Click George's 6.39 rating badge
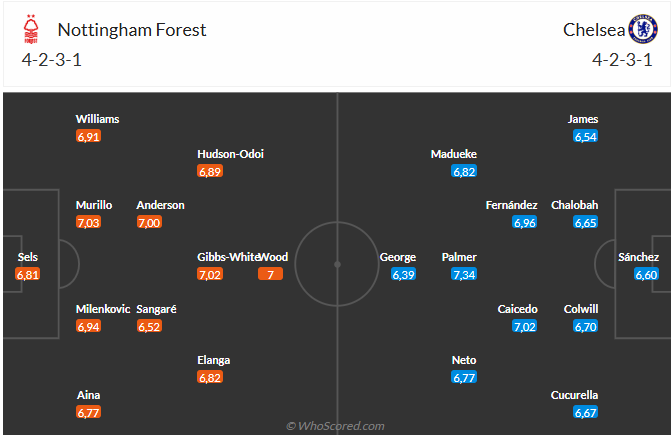Viewport: 672px width, 435px height. pos(403,274)
